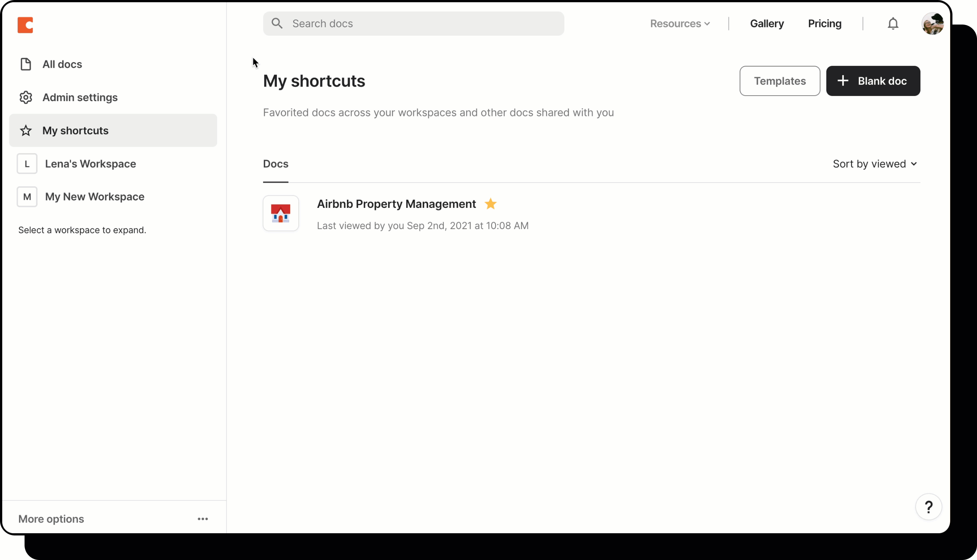The width and height of the screenshot is (977, 560).
Task: Click the search magnifying glass icon
Action: 276,23
